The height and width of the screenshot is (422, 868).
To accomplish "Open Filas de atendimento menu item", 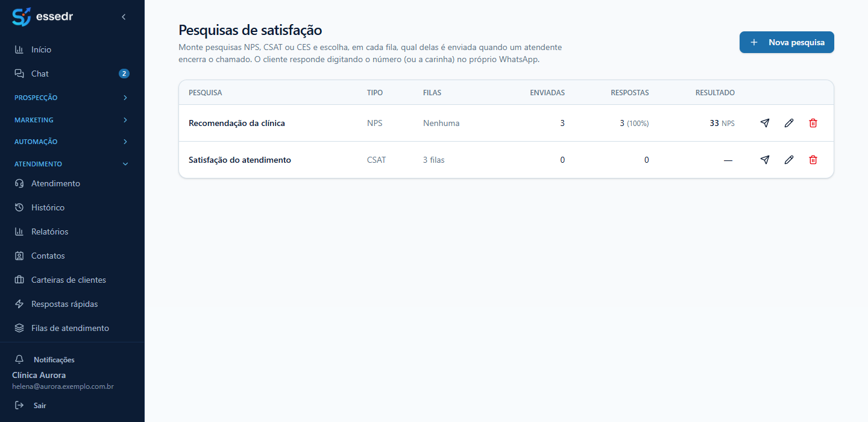I will [72, 328].
